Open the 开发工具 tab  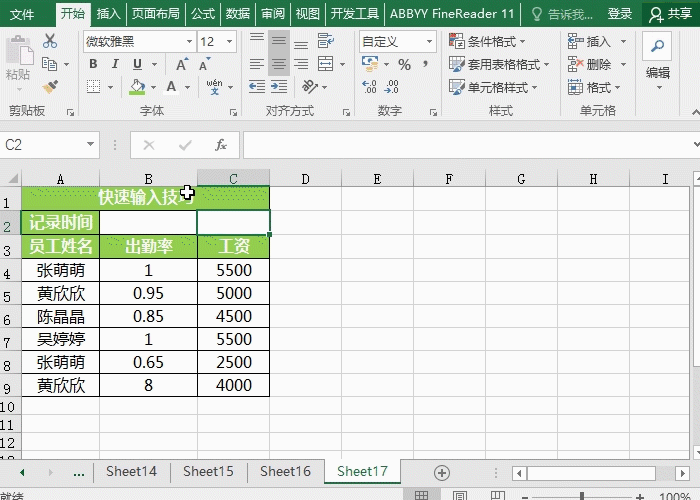354,14
